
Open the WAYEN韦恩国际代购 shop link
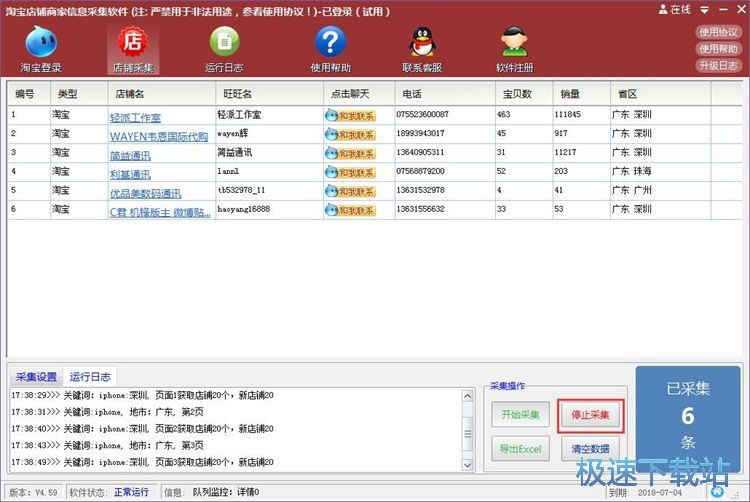pyautogui.click(x=159, y=137)
